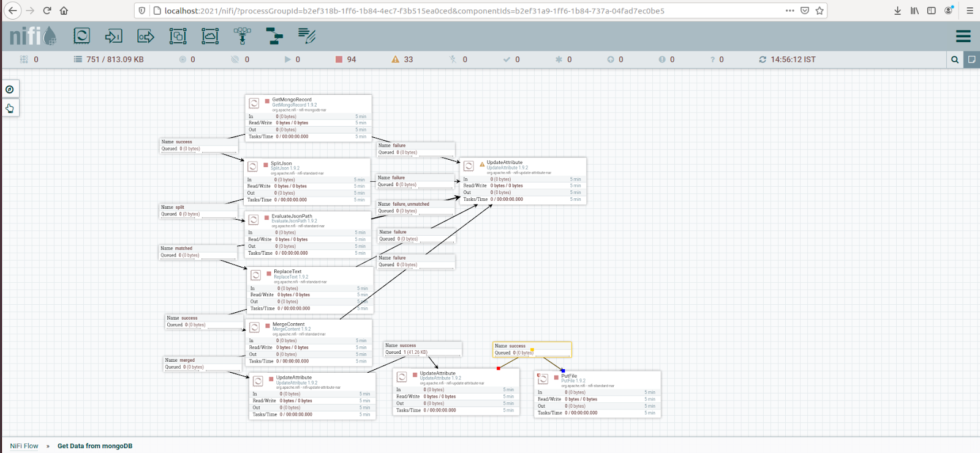Expand the Operate palette
Viewport: 980px width, 453px height.
(x=10, y=108)
